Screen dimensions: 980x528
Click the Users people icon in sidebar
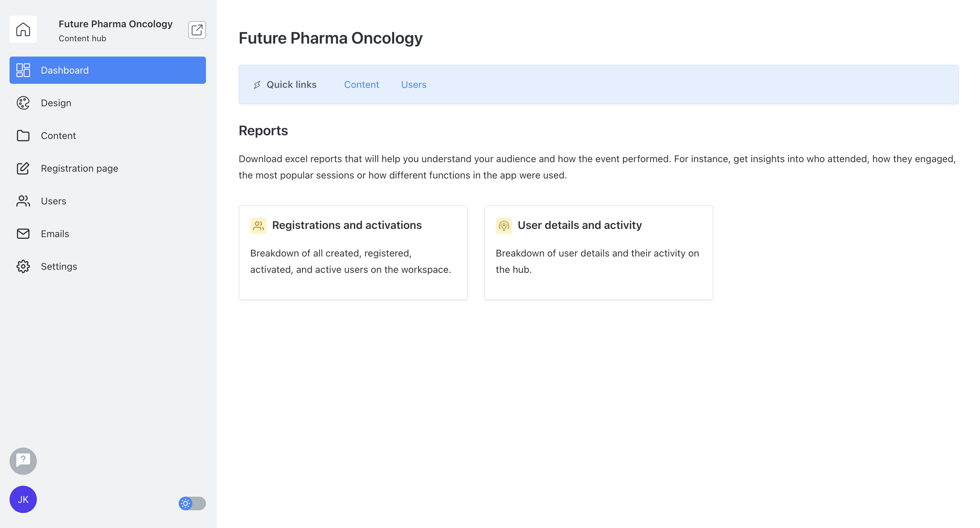coord(23,201)
